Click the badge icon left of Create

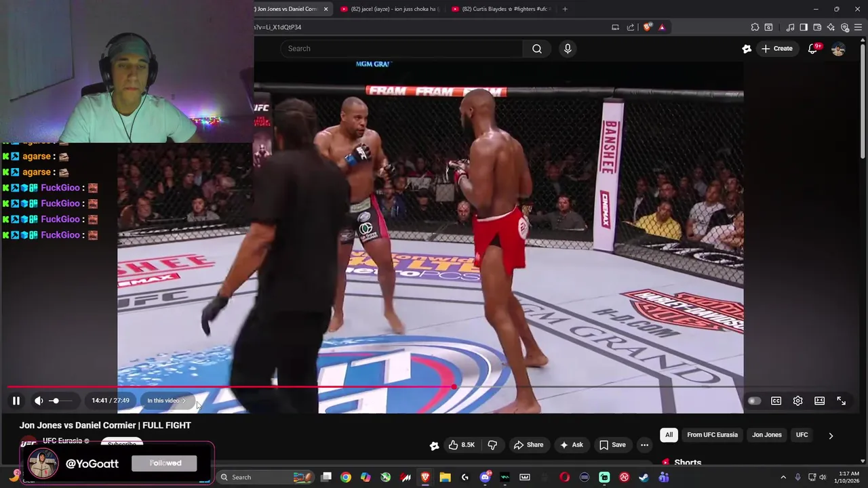point(747,49)
